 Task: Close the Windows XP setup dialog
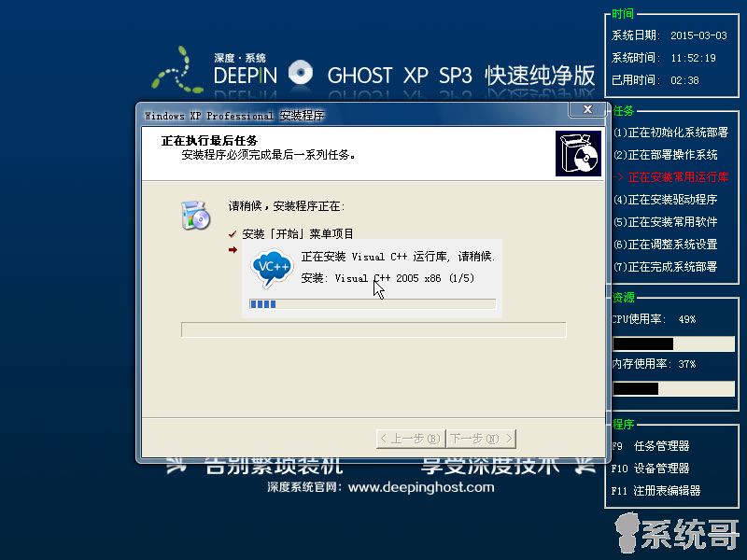587,109
